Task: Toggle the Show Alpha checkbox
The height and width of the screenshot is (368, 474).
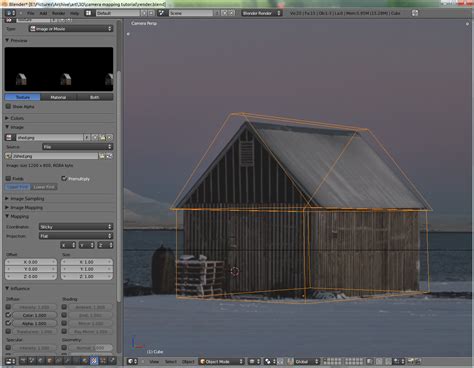Action: [x=9, y=106]
